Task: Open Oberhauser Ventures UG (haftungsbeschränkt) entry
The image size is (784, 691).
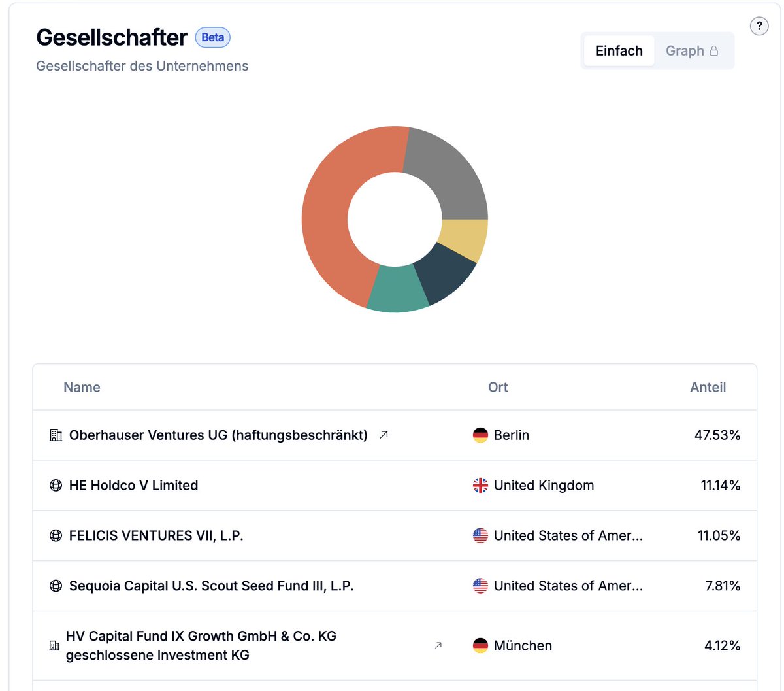Action: coord(218,435)
